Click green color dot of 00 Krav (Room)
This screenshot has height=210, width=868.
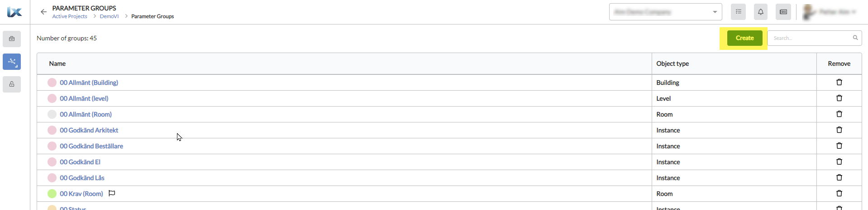(52, 194)
